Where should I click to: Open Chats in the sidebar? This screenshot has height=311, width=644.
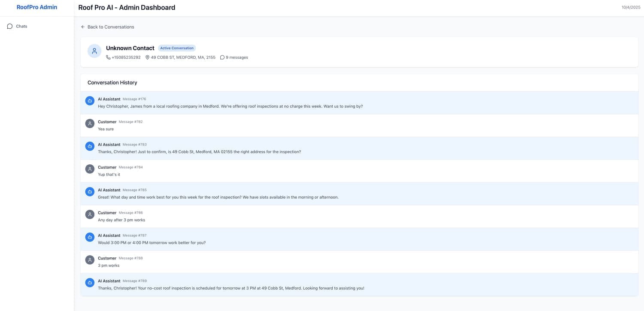21,26
